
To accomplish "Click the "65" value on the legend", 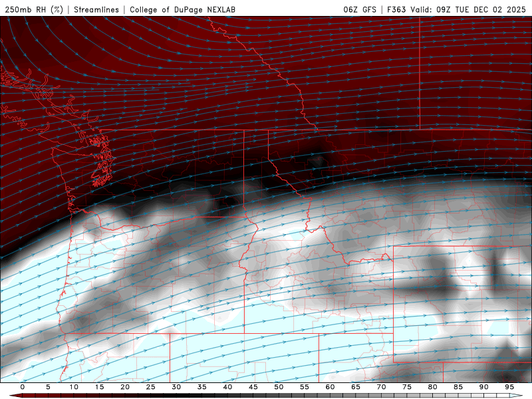I will coord(356,387).
